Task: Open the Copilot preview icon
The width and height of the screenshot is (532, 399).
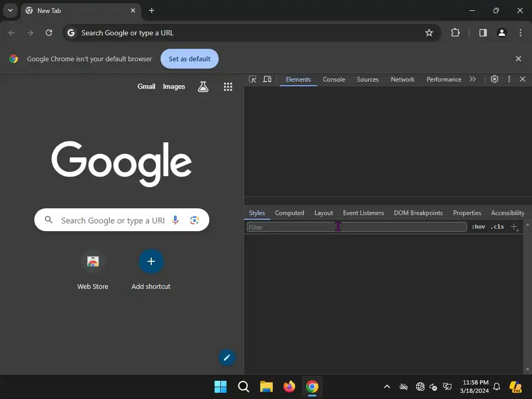Action: 515,387
